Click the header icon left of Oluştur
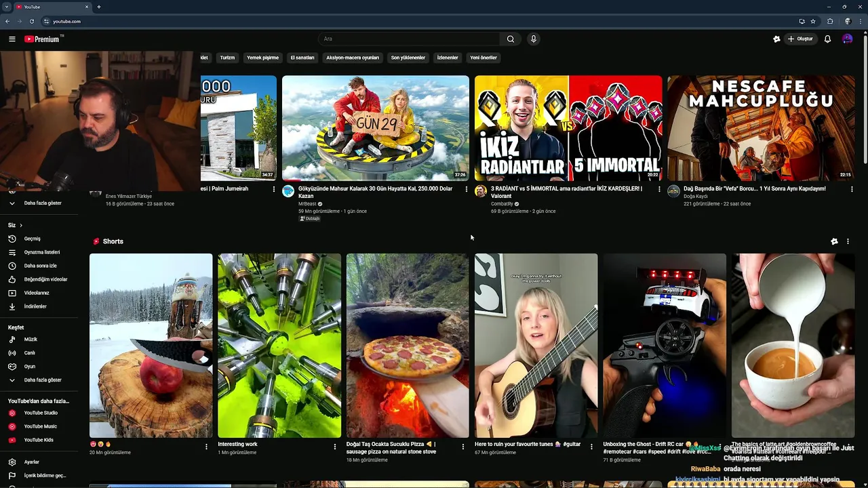 776,39
